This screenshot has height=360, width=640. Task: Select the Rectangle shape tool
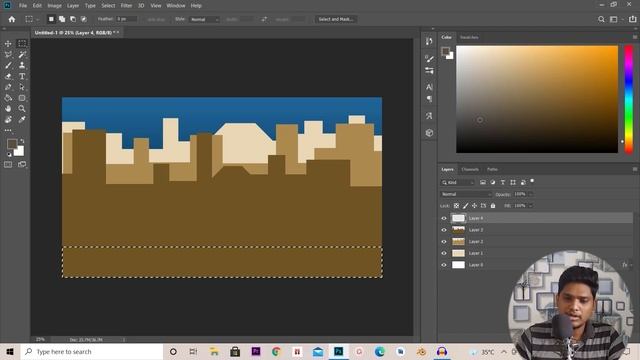click(22, 98)
